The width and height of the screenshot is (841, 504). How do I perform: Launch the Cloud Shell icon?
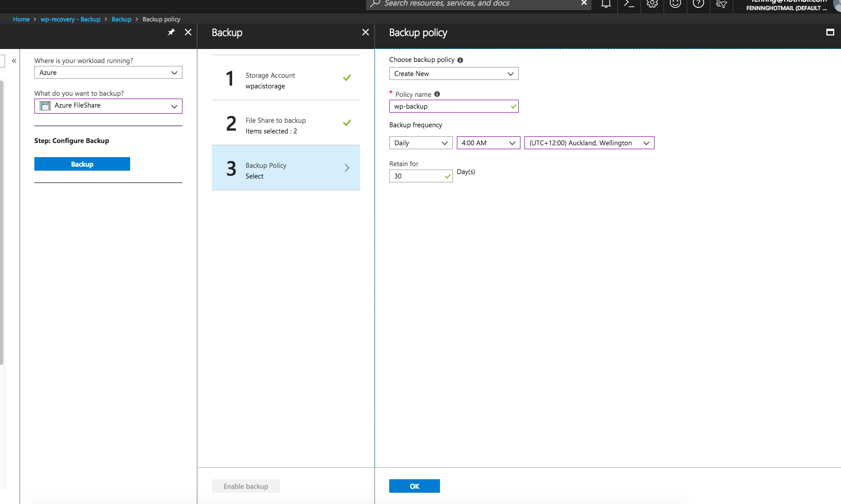click(629, 4)
